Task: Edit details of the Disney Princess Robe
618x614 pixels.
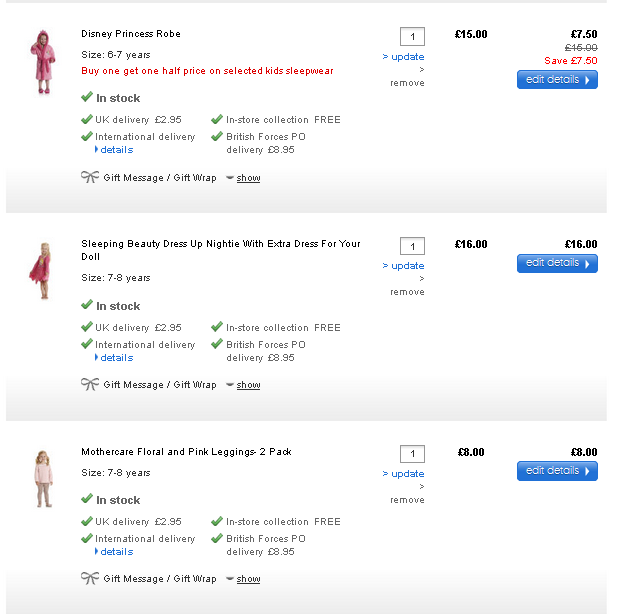Action: pyautogui.click(x=557, y=80)
